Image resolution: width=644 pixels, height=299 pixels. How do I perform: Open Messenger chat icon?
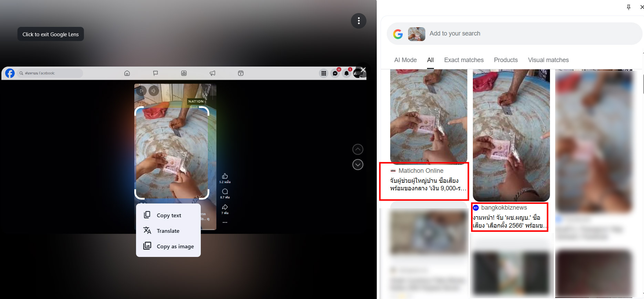tap(335, 73)
